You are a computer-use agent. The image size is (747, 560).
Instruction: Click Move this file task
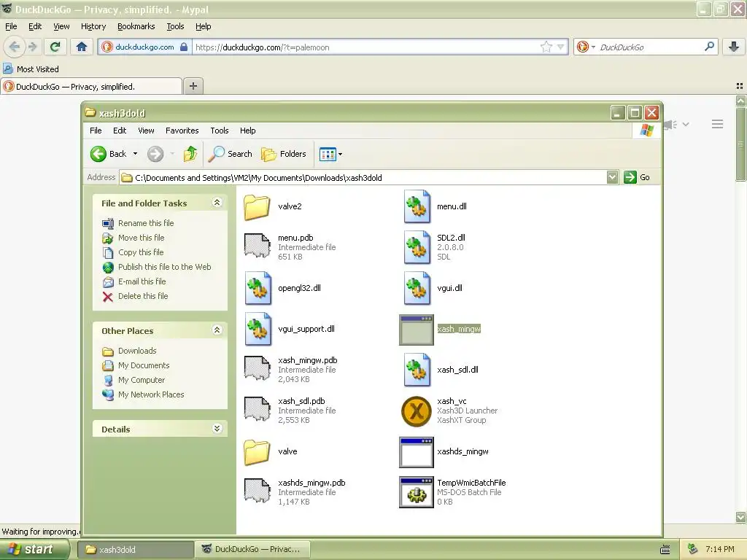click(x=141, y=238)
